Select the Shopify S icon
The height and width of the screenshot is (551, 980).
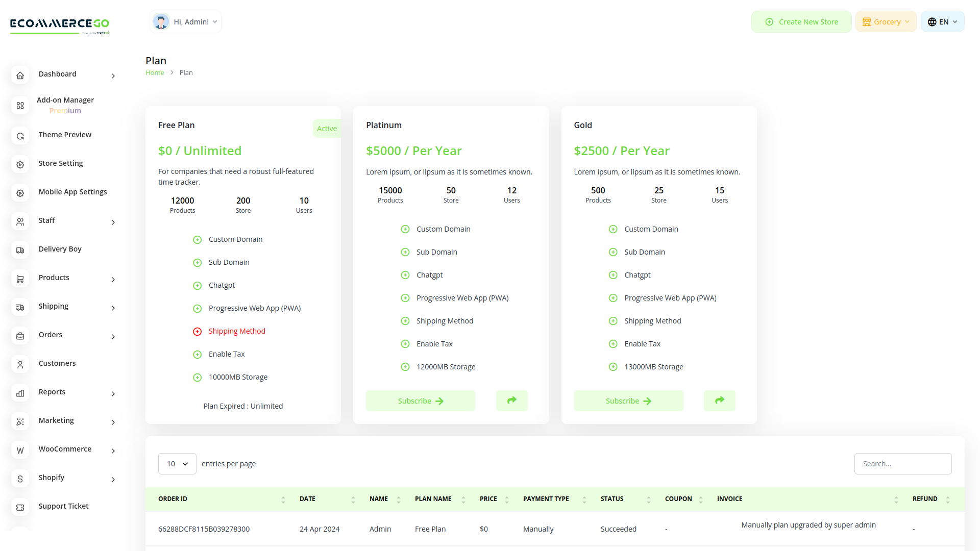coord(20,479)
